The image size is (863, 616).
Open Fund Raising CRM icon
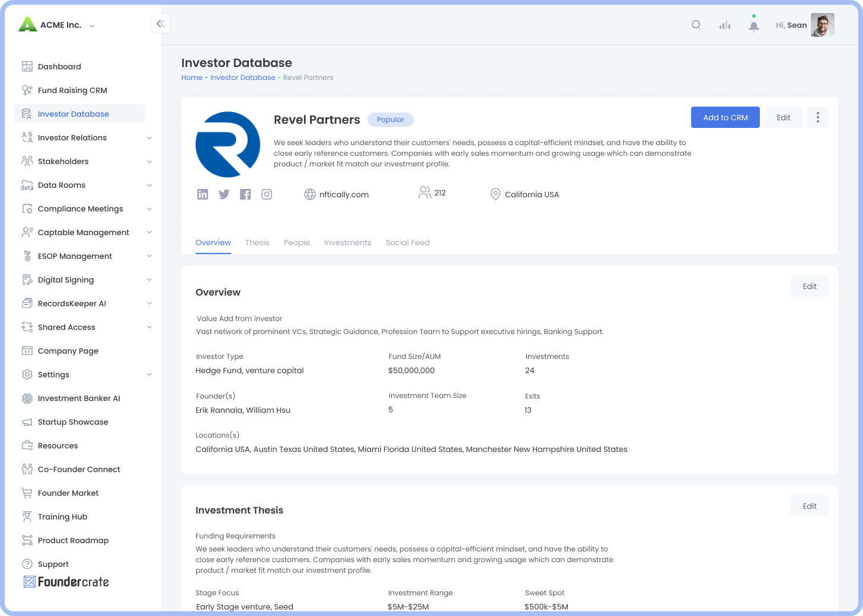[x=27, y=90]
